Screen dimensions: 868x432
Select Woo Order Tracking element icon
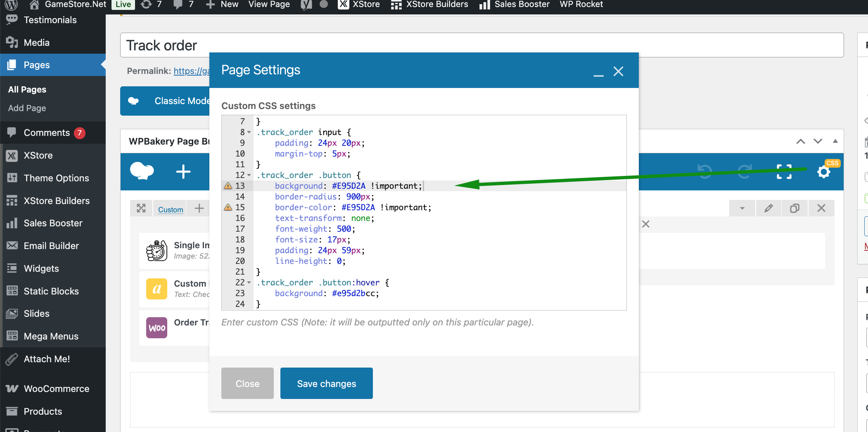tap(157, 328)
